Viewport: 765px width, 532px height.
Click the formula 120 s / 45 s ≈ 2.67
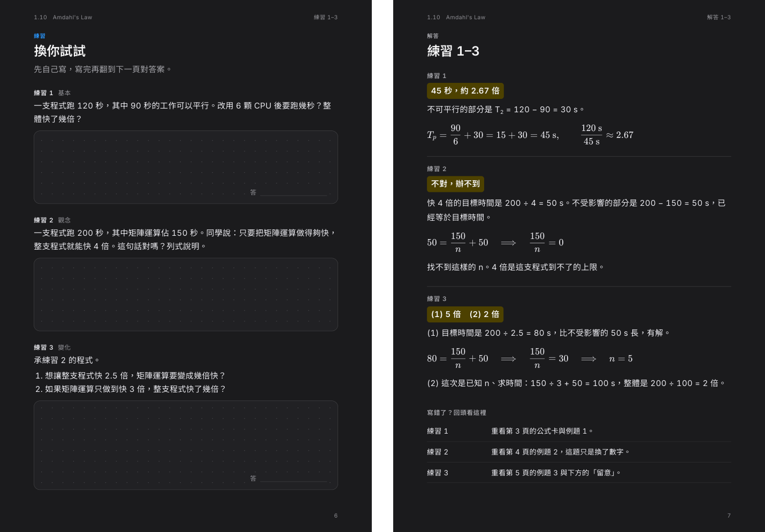(607, 135)
